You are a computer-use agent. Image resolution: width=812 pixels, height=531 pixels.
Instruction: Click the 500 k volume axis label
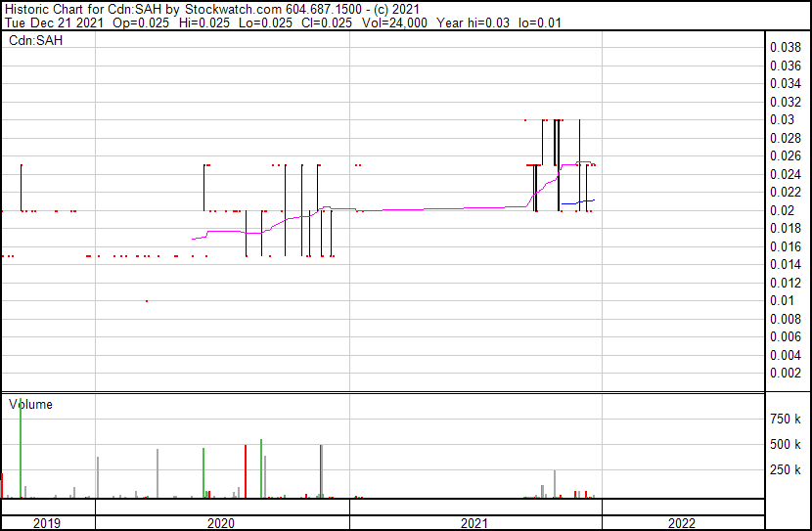click(786, 445)
